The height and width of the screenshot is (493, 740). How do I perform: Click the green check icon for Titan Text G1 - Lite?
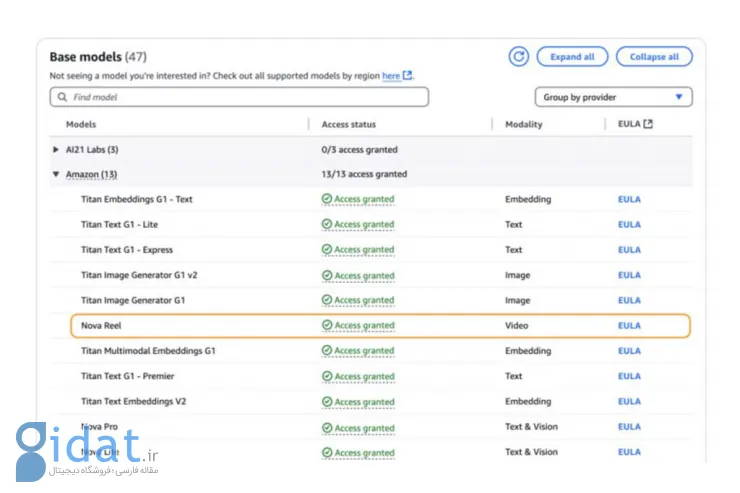coord(327,224)
